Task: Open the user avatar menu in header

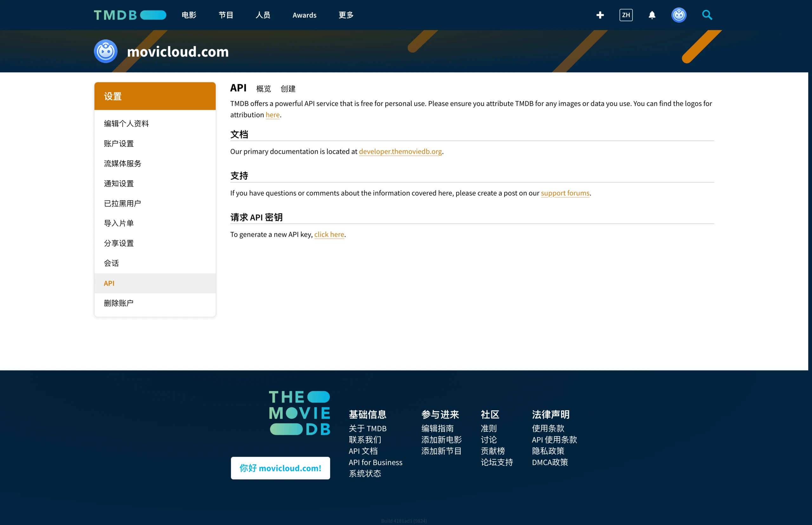Action: pyautogui.click(x=679, y=15)
